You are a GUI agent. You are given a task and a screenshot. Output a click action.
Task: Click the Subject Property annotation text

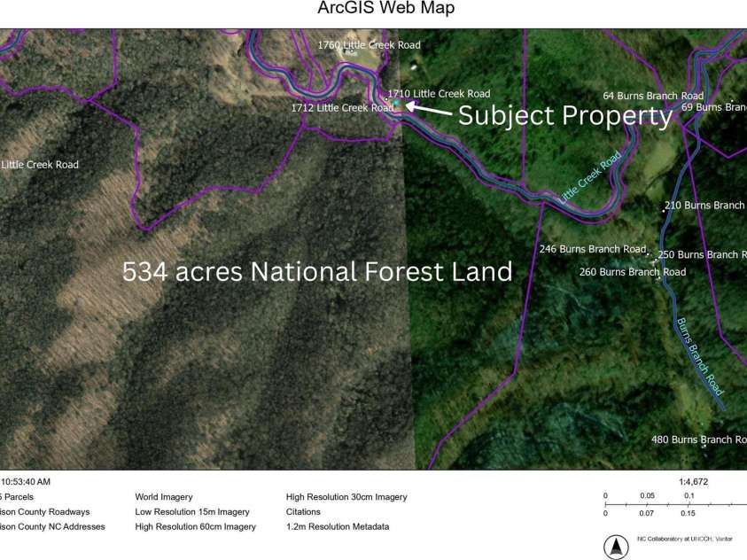point(565,116)
